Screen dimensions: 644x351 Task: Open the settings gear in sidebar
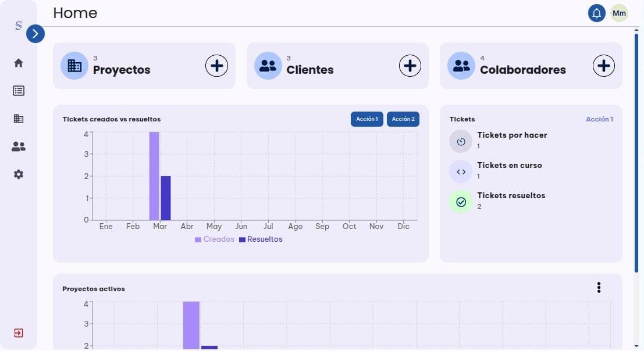19,174
